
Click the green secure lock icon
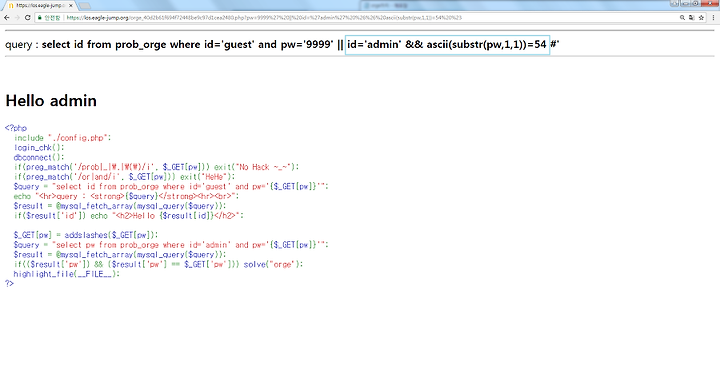point(40,17)
